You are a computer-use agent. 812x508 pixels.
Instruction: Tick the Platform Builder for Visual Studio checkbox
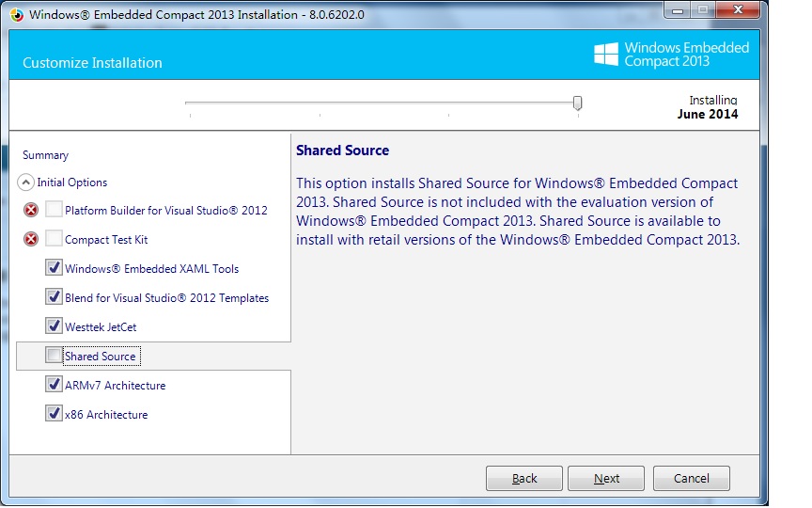tap(54, 210)
